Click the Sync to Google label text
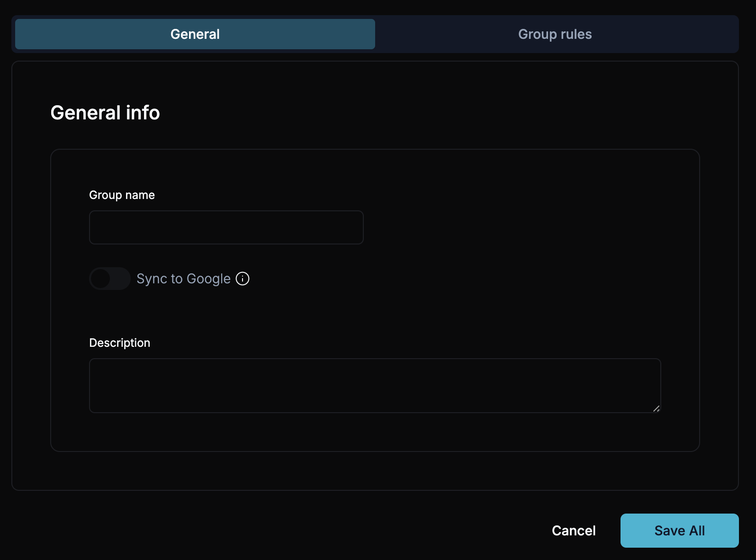Image resolution: width=756 pixels, height=560 pixels. coord(183,279)
